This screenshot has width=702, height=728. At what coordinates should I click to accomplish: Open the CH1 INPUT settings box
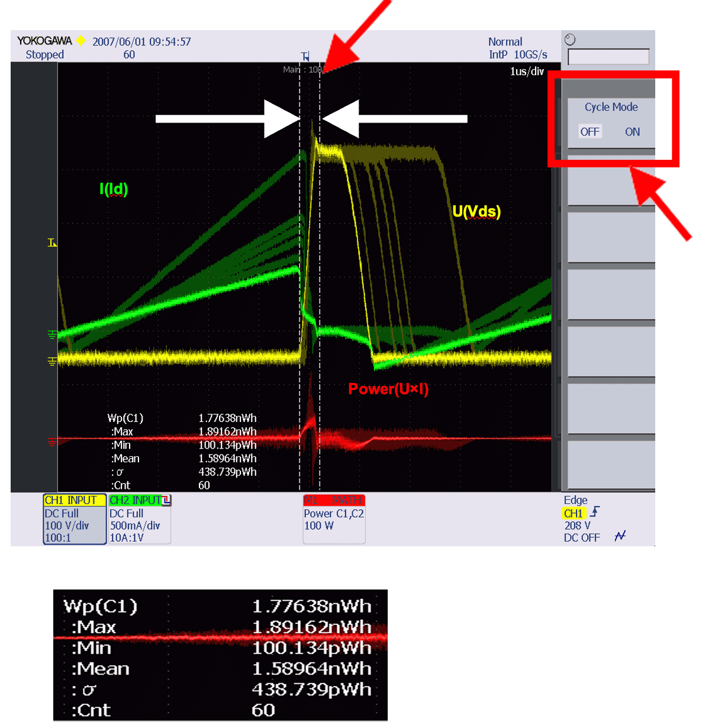[75, 519]
